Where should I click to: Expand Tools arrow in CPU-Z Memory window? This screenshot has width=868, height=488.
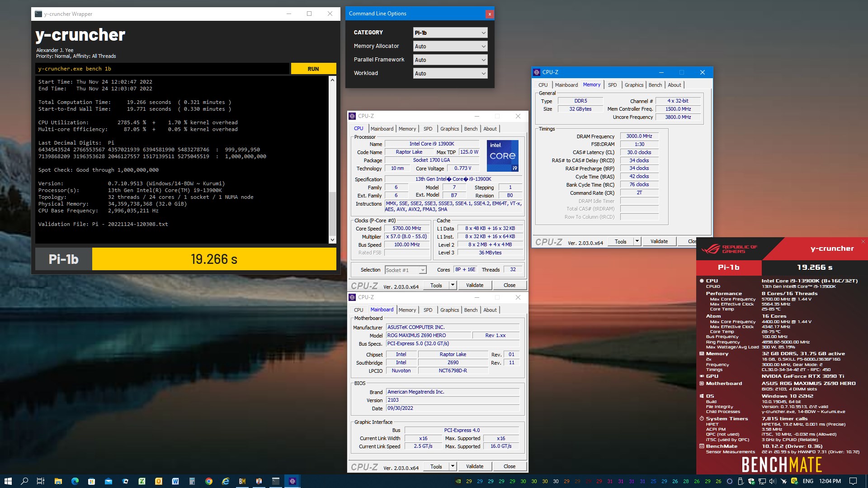pyautogui.click(x=637, y=241)
